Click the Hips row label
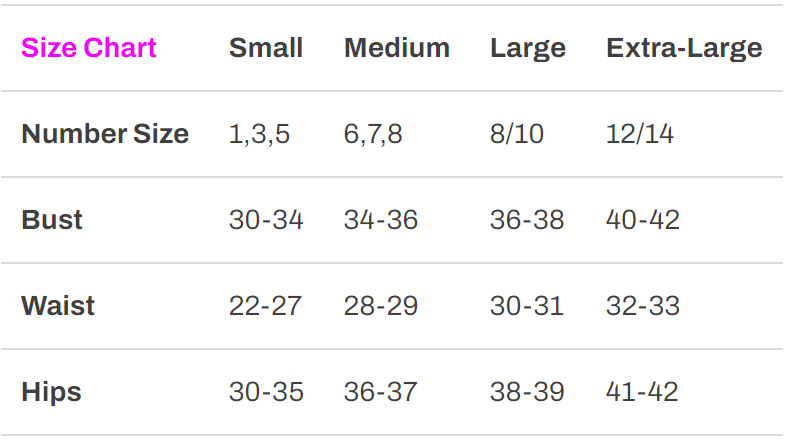795x441 pixels. [x=51, y=392]
